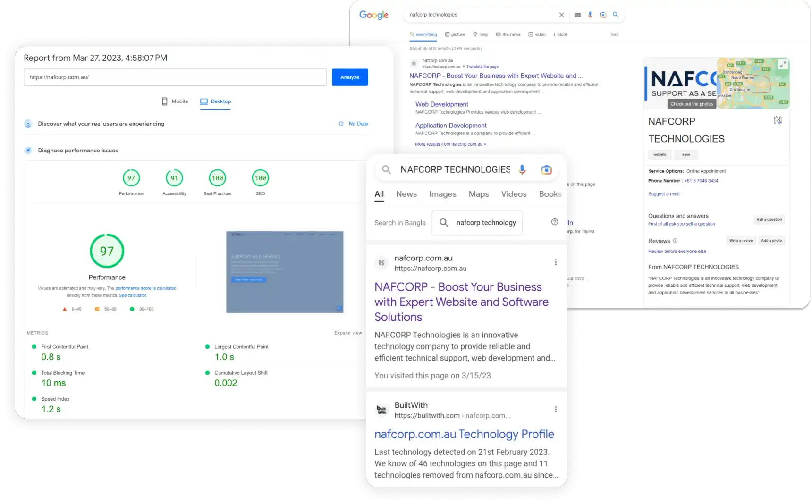Click the desktop Google search text field
The image size is (812, 504).
tap(482, 15)
